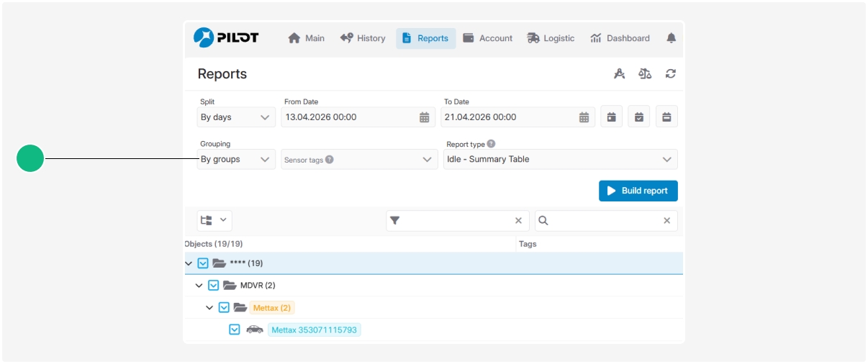Click the orange Mettax (2) label
Image resolution: width=868 pixels, height=364 pixels.
pyautogui.click(x=272, y=308)
